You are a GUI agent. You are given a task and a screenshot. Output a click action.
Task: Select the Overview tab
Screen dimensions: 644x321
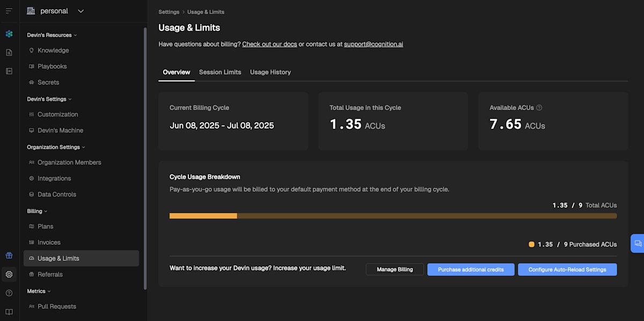click(177, 72)
